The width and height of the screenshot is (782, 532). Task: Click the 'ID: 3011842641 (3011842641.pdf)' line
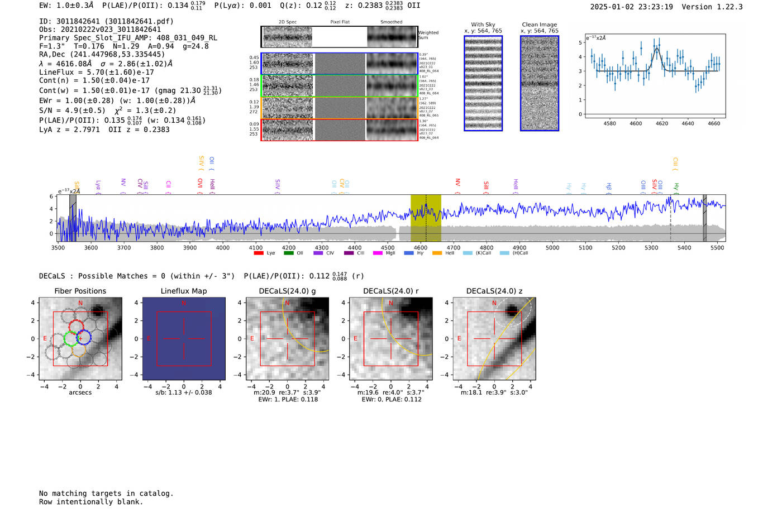tap(106, 21)
